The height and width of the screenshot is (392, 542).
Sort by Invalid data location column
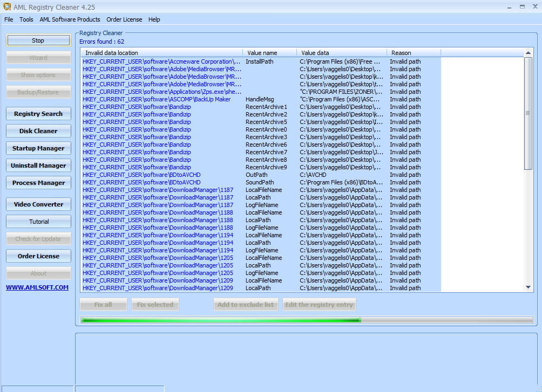(162, 53)
